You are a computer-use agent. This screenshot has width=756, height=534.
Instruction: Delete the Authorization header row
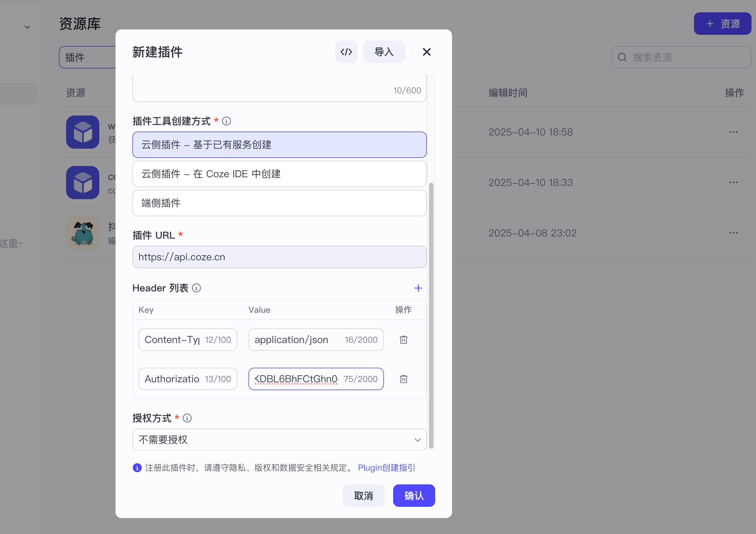tap(403, 379)
